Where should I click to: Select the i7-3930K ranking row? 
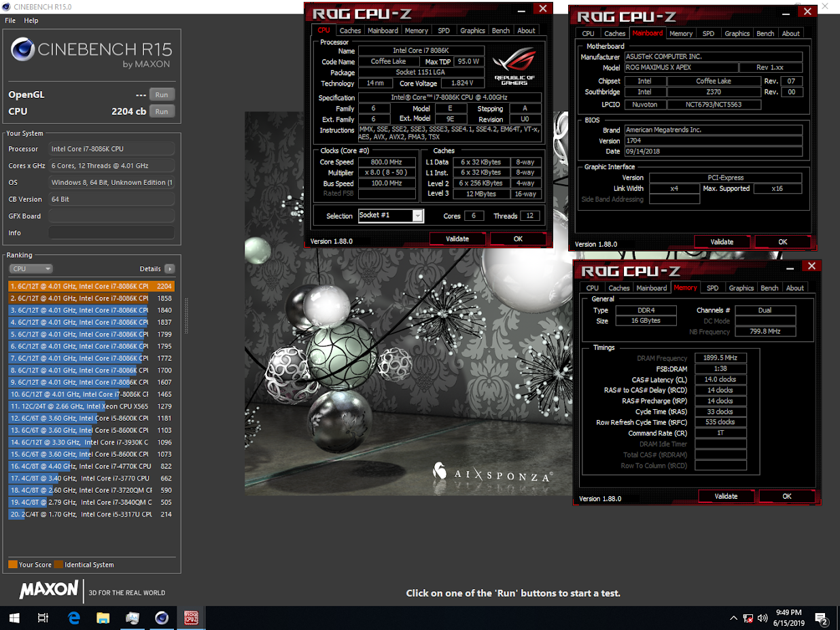tap(92, 442)
